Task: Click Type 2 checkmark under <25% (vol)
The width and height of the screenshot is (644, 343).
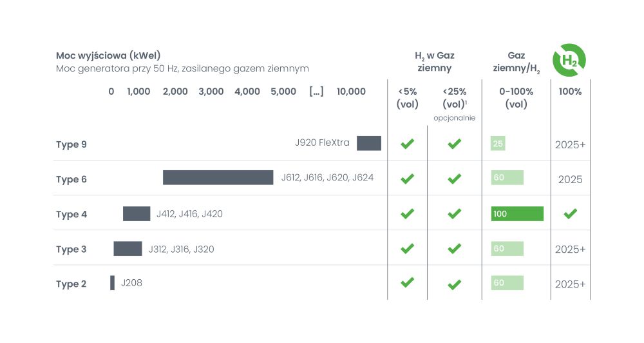Action: (x=454, y=284)
